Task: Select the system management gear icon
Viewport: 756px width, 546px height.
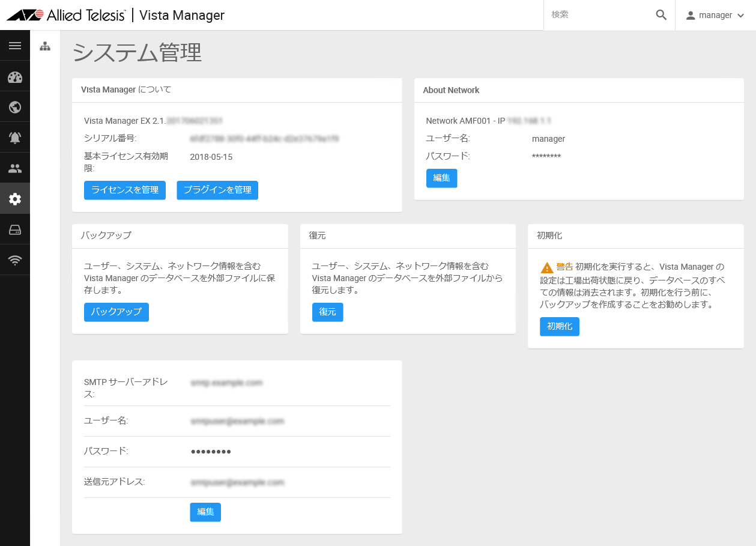Action: (15, 199)
